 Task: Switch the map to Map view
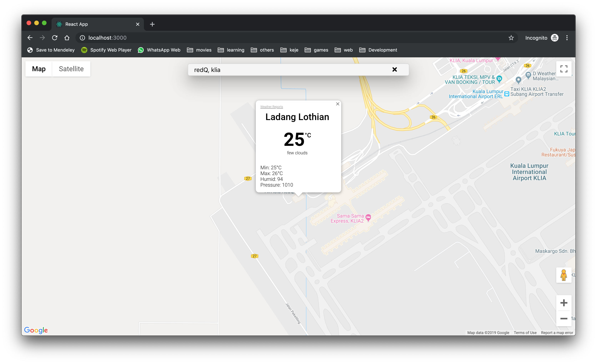(x=38, y=69)
